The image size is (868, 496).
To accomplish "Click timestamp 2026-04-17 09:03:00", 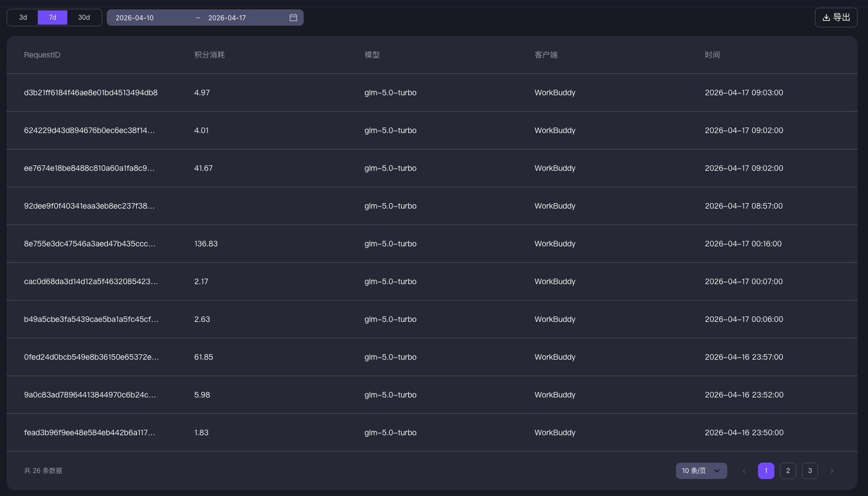I will (744, 93).
